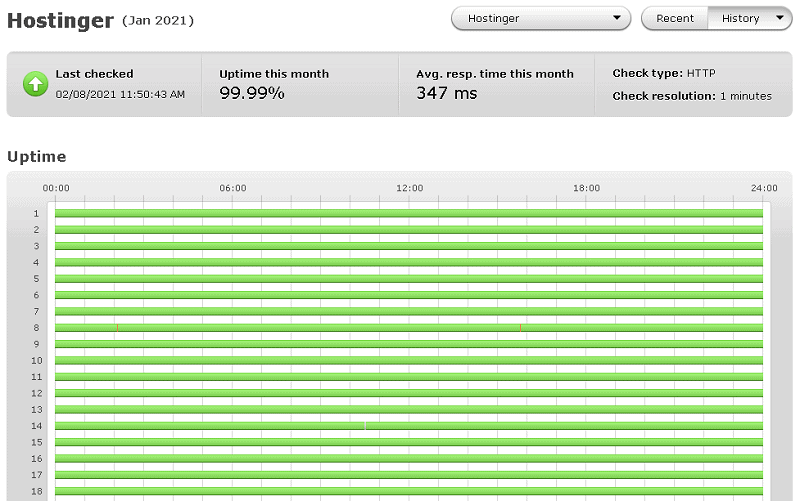Click day 16 row label

click(37, 459)
